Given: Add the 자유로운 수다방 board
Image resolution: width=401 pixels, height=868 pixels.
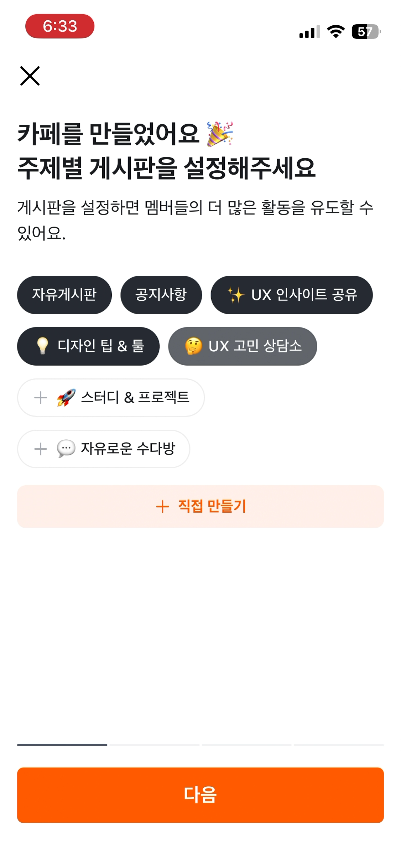Looking at the screenshot, I should 104,449.
